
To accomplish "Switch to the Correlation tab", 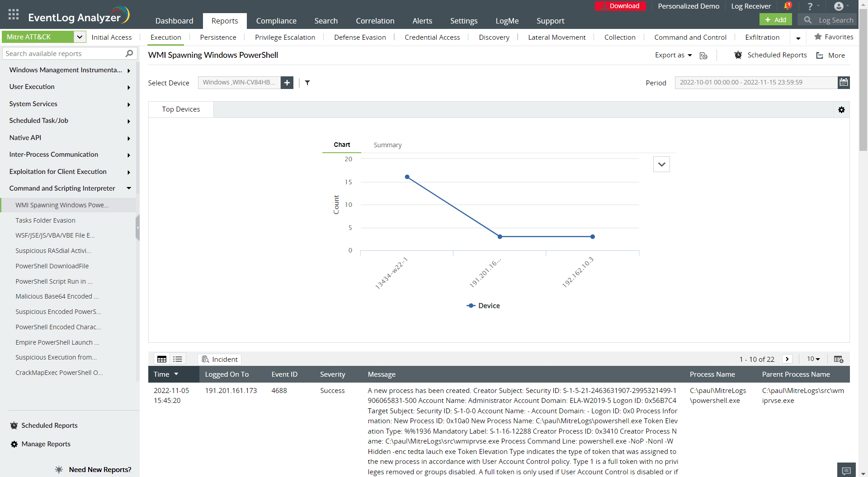I will 375,21.
